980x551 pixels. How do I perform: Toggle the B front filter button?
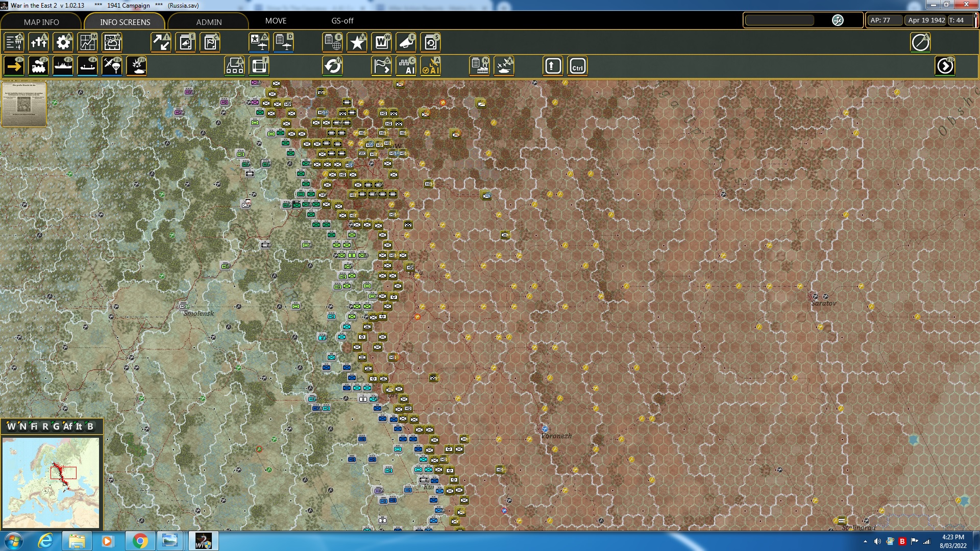90,427
